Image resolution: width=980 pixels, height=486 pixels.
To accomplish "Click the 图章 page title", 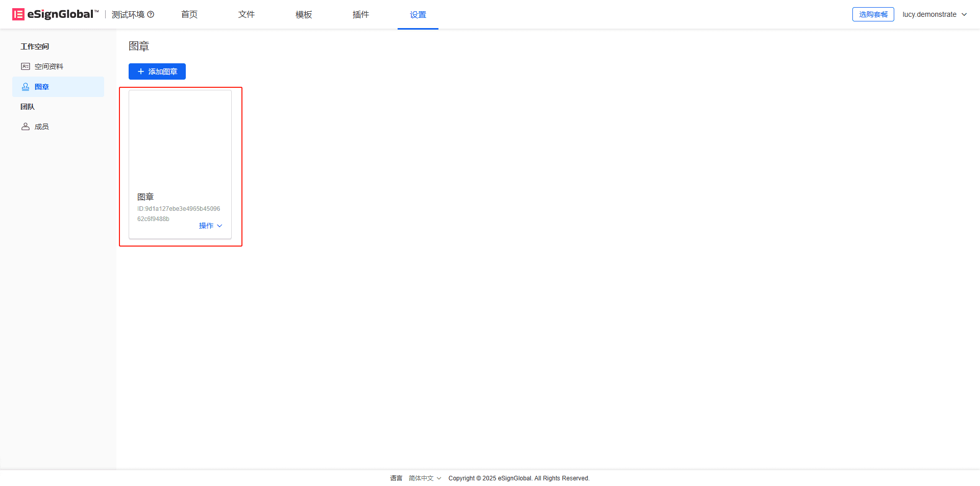I will click(x=139, y=46).
